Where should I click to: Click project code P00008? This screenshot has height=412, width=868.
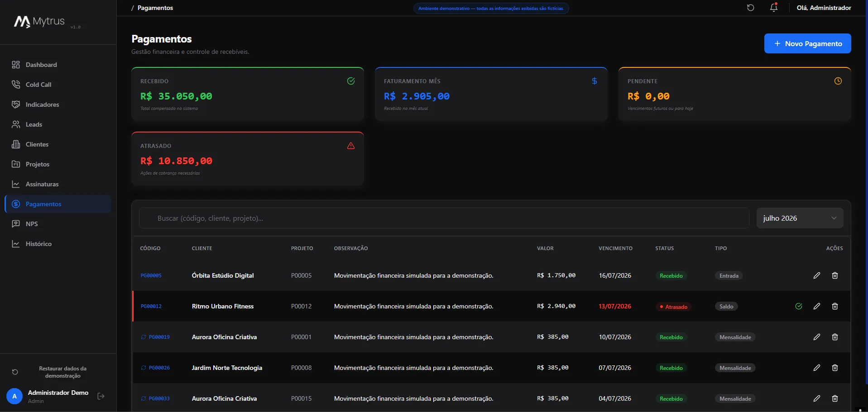(x=301, y=368)
